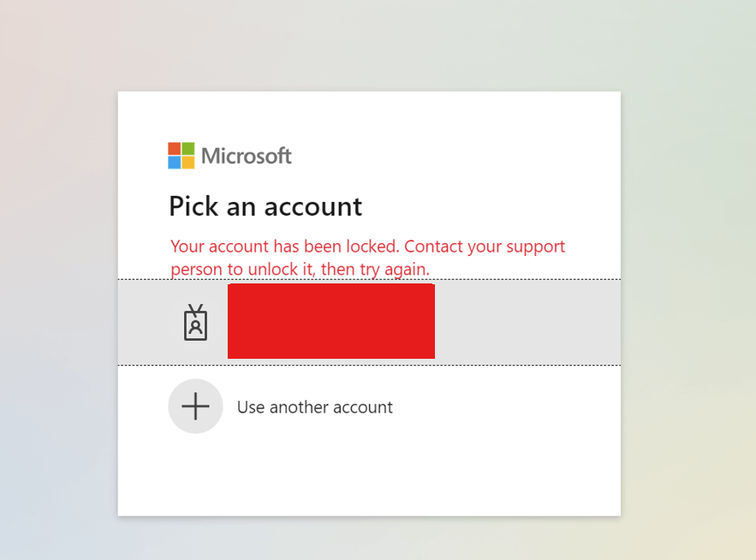Click the 'Pick an account' heading

coord(265,206)
